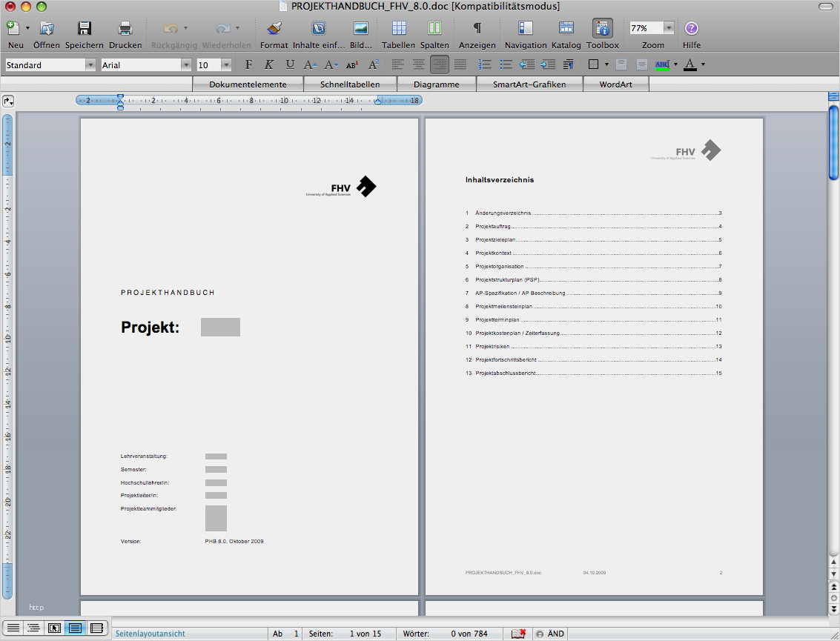
Task: Switch to outline view button
Action: click(33, 628)
